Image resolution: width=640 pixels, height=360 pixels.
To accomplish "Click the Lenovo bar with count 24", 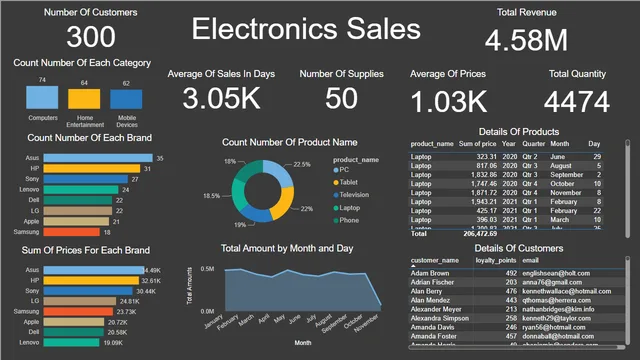I will 81,189.
